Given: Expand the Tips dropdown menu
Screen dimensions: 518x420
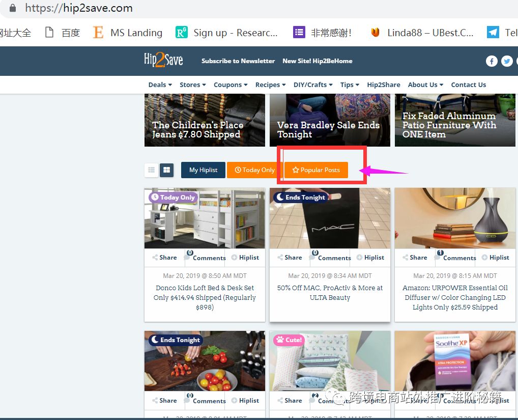Looking at the screenshot, I should point(350,85).
